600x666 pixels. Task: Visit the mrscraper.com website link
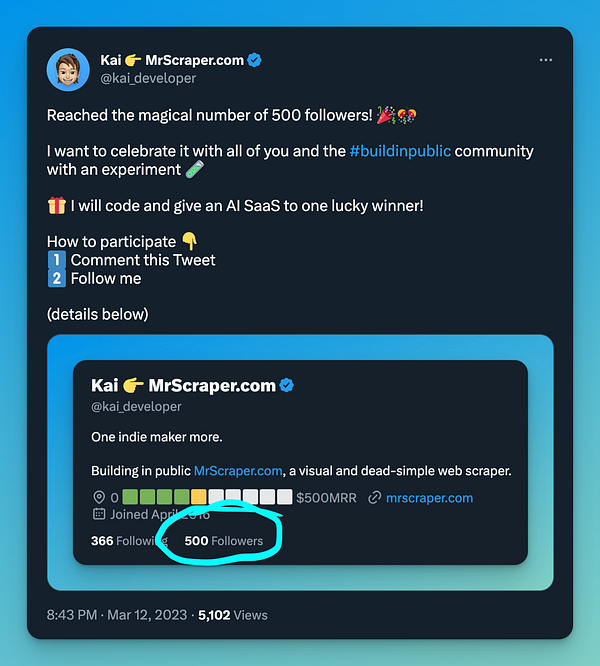[x=429, y=498]
